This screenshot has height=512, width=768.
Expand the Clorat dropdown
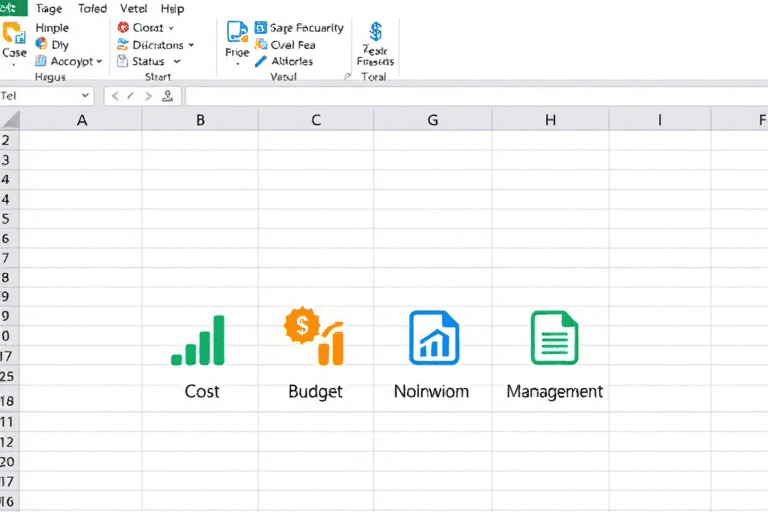(171, 29)
